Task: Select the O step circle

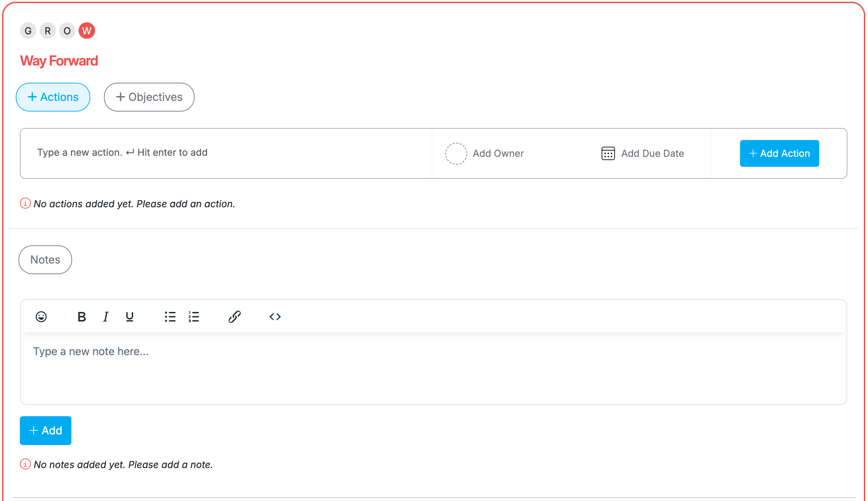Action: [67, 31]
